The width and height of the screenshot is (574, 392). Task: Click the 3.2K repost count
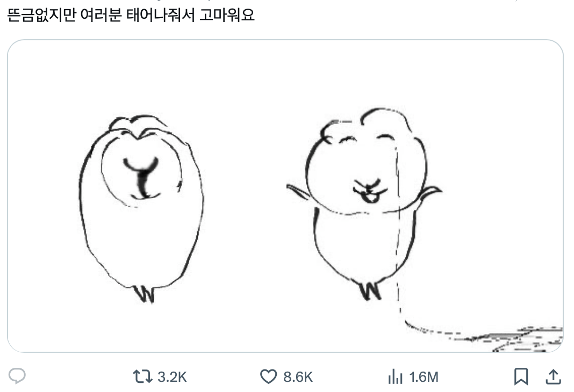pyautogui.click(x=172, y=377)
